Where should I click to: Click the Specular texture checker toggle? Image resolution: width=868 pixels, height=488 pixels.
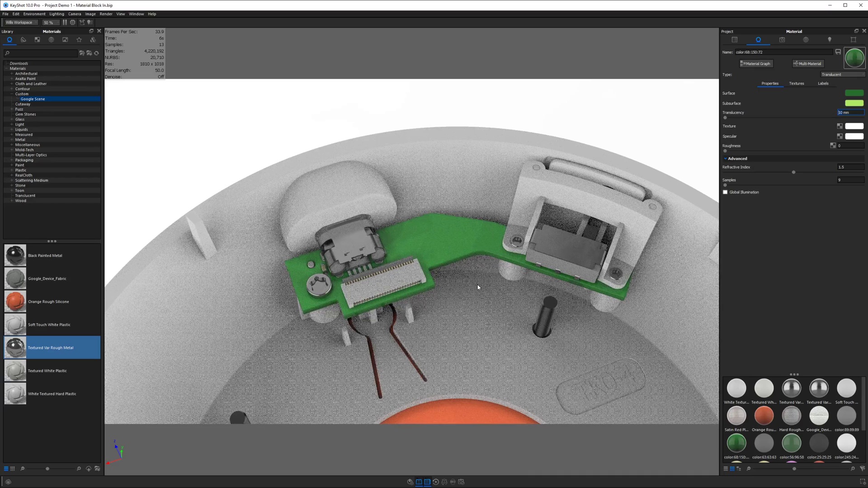(840, 136)
